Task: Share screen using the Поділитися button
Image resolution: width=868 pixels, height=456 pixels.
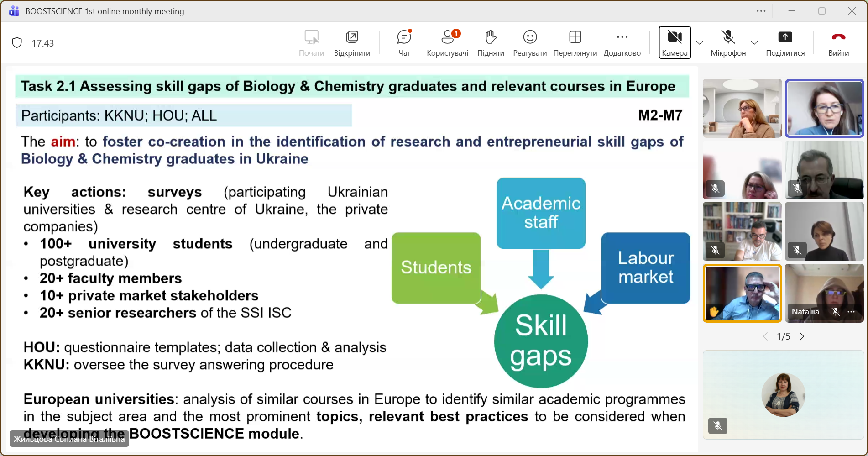Action: point(785,43)
